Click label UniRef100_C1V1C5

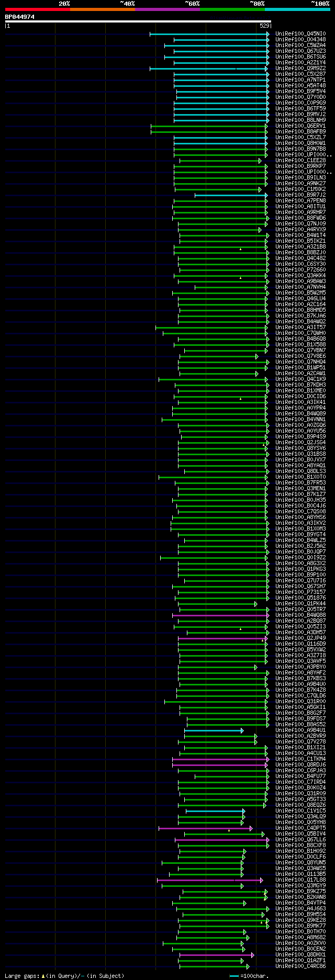tap(300, 811)
